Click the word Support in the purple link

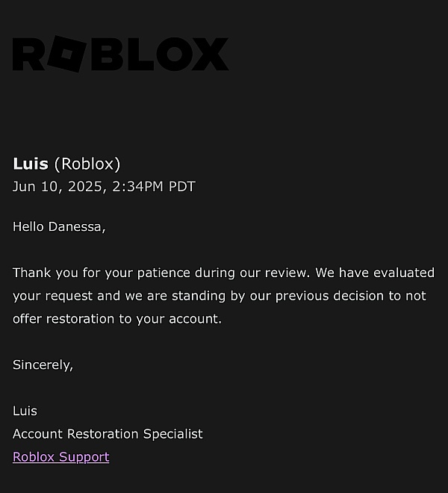pos(84,457)
